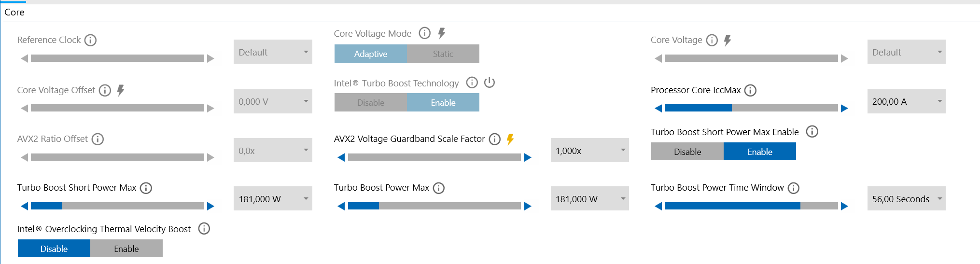The height and width of the screenshot is (264, 980).
Task: Disable Overclocking Thermal Velocity Boost
Action: [x=54, y=249]
